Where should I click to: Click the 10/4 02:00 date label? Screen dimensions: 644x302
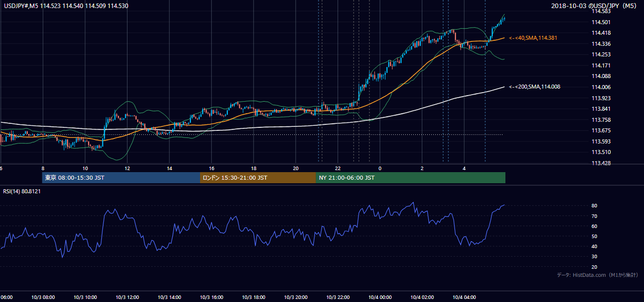pyautogui.click(x=422, y=297)
